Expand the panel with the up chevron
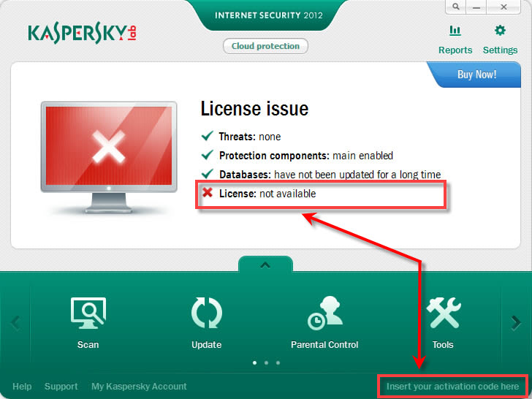532x399 pixels. click(265, 265)
